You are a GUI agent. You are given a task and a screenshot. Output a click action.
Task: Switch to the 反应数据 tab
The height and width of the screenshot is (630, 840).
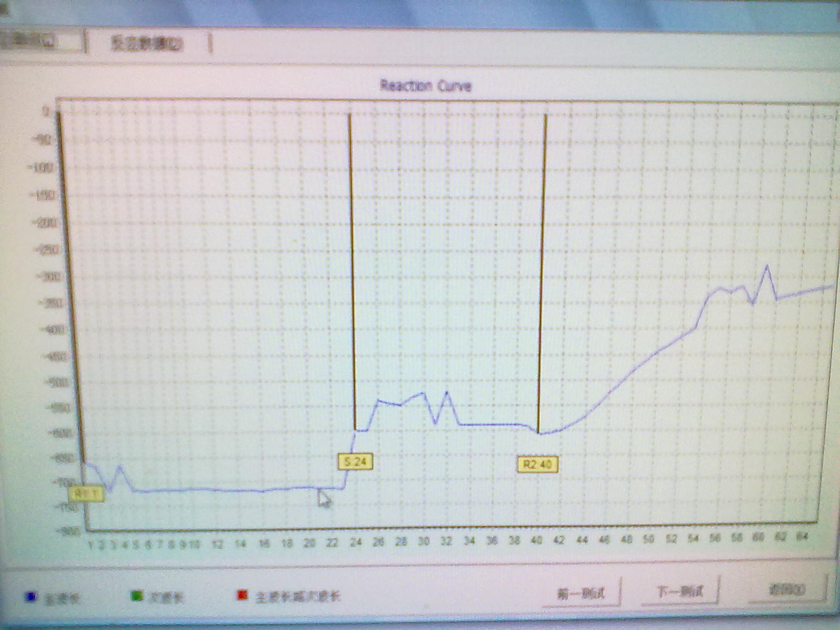click(x=147, y=43)
